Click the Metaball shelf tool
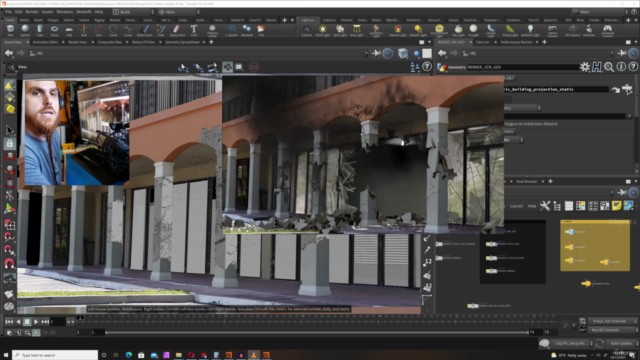The image size is (640, 360). point(247,30)
